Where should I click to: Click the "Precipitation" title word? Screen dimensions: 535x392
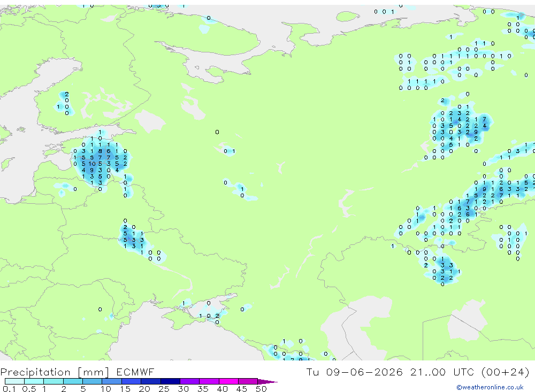(x=35, y=372)
